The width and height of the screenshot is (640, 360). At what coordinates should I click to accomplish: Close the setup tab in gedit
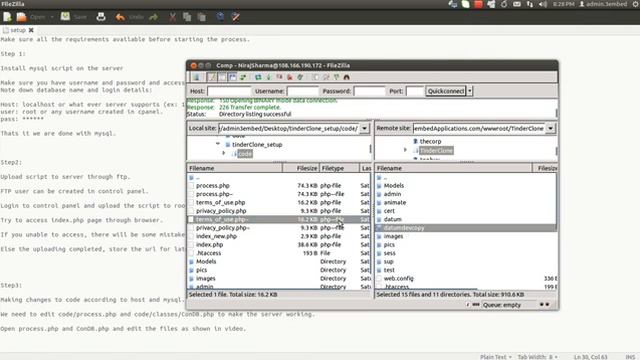tap(31, 30)
